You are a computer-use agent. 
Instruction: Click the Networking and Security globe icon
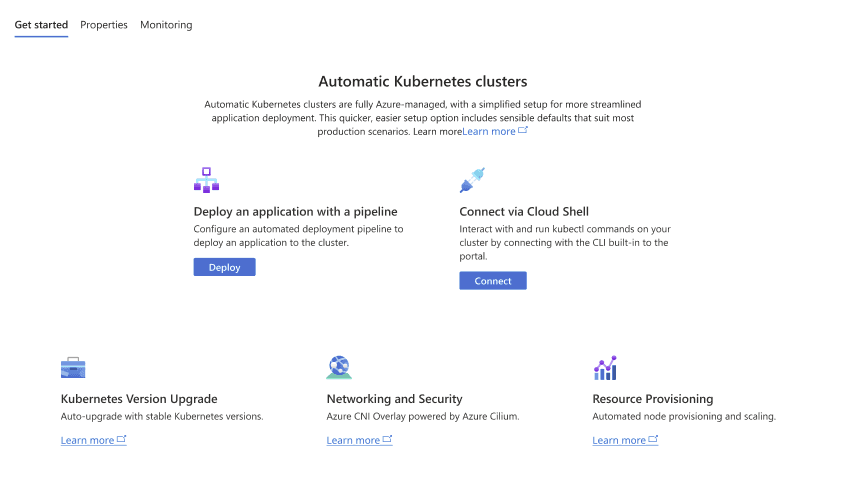[339, 368]
